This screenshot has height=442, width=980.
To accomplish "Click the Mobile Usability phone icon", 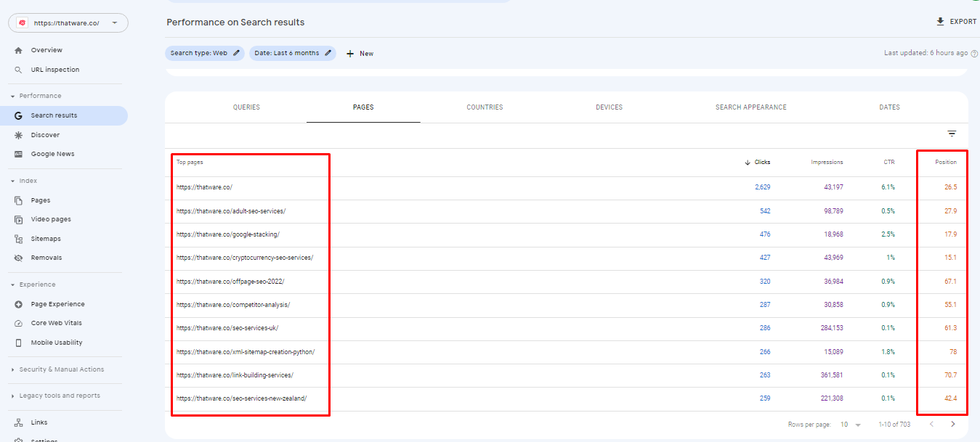I will click(18, 343).
